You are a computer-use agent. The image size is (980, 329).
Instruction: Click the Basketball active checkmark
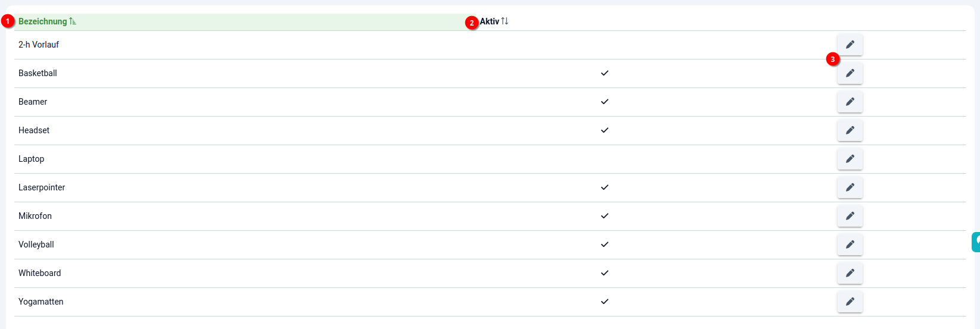coord(604,73)
